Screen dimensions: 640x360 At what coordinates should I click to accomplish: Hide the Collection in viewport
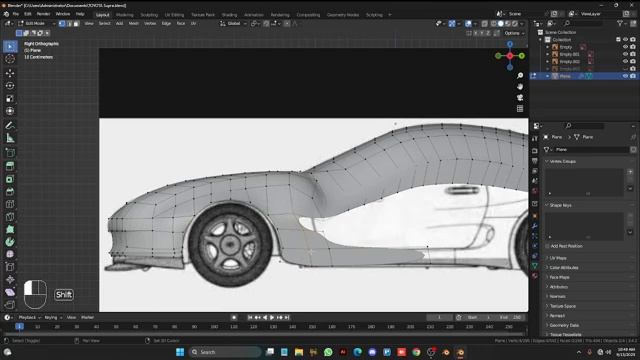(625, 40)
